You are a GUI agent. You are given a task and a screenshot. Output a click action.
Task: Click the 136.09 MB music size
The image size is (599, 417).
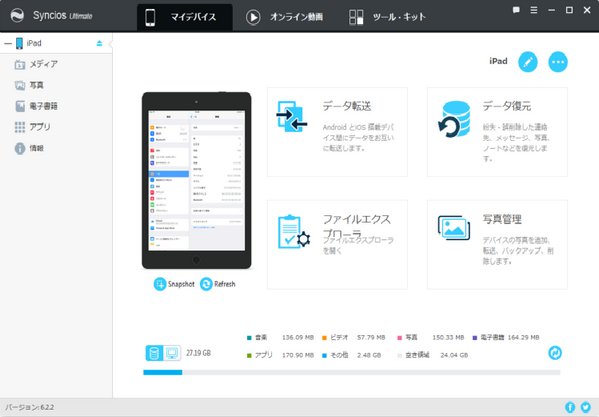click(x=298, y=338)
